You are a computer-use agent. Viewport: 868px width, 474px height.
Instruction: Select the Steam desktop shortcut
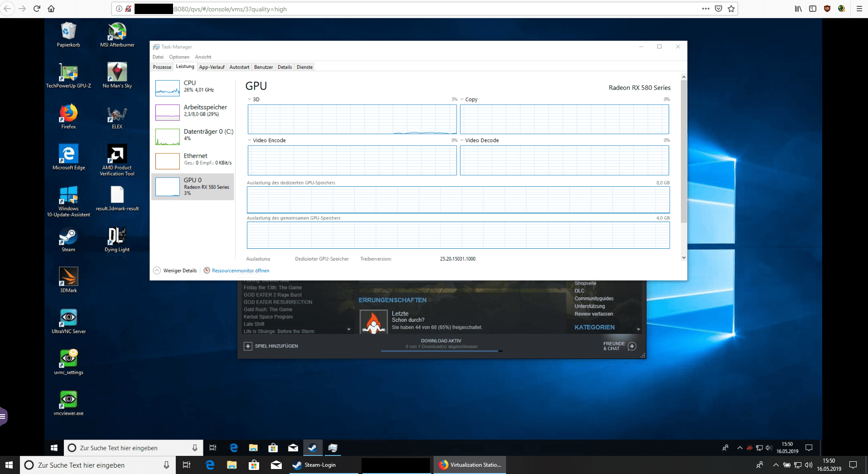68,239
